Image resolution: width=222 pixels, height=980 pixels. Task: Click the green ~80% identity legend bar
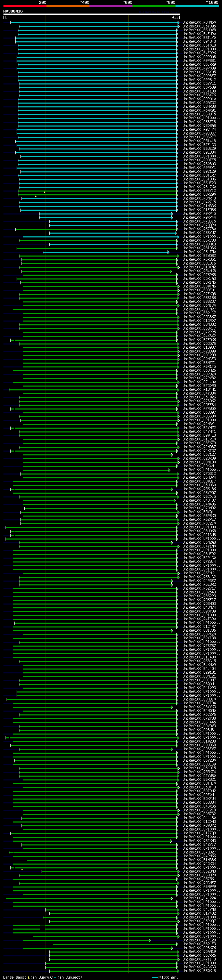[154, 6]
